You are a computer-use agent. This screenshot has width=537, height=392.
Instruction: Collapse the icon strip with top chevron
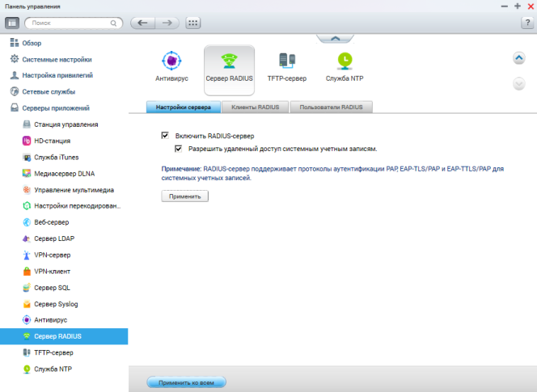(x=336, y=38)
